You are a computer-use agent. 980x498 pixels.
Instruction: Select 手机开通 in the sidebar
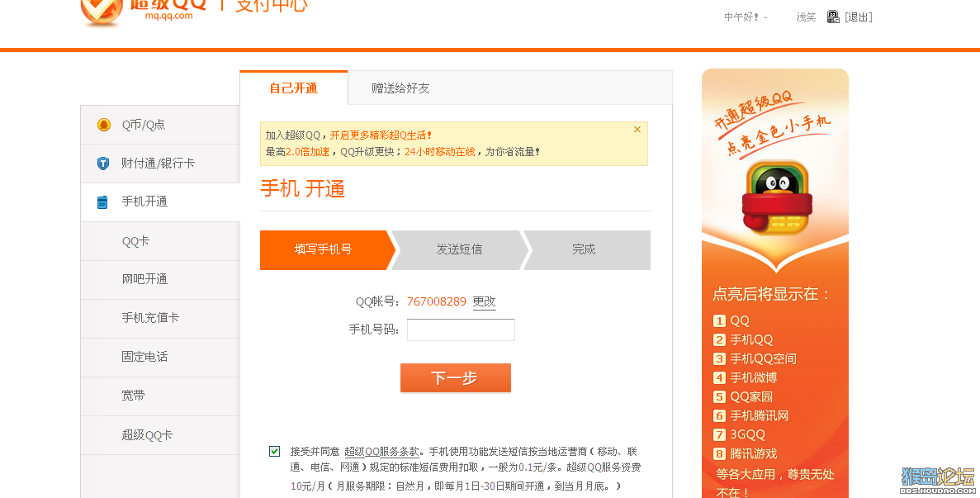(x=160, y=202)
